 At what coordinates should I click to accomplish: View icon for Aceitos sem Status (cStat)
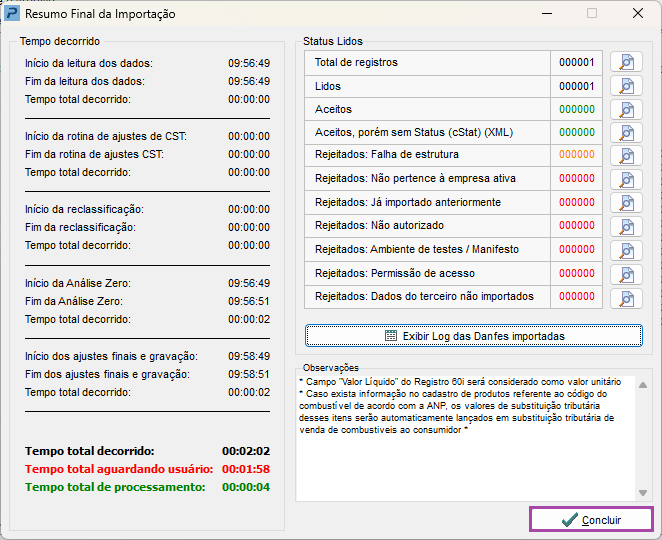[x=627, y=133]
